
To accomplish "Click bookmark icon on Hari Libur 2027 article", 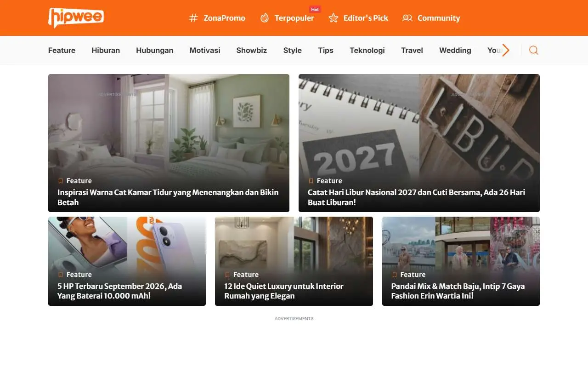I will [x=311, y=181].
